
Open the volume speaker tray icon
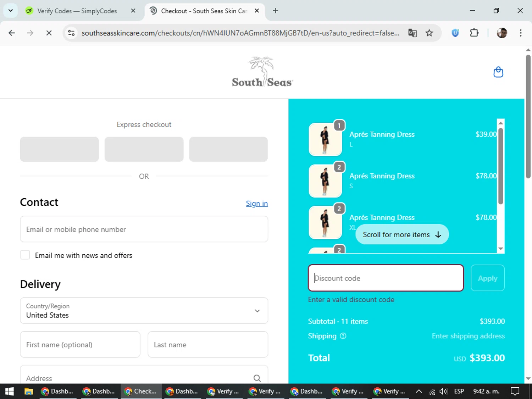[x=443, y=391]
